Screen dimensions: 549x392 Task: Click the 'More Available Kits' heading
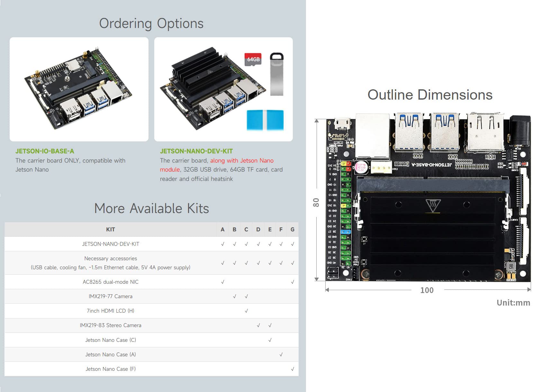tap(151, 208)
